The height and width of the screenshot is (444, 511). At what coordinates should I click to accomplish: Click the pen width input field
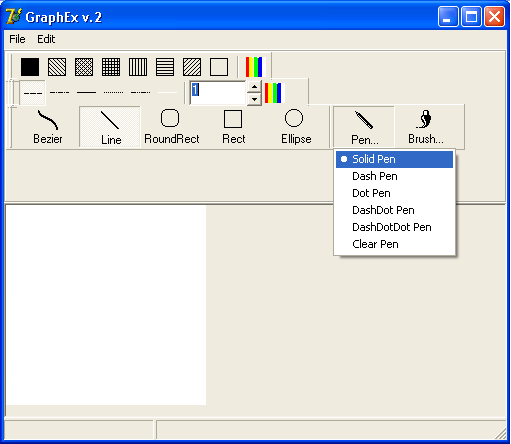[x=218, y=93]
